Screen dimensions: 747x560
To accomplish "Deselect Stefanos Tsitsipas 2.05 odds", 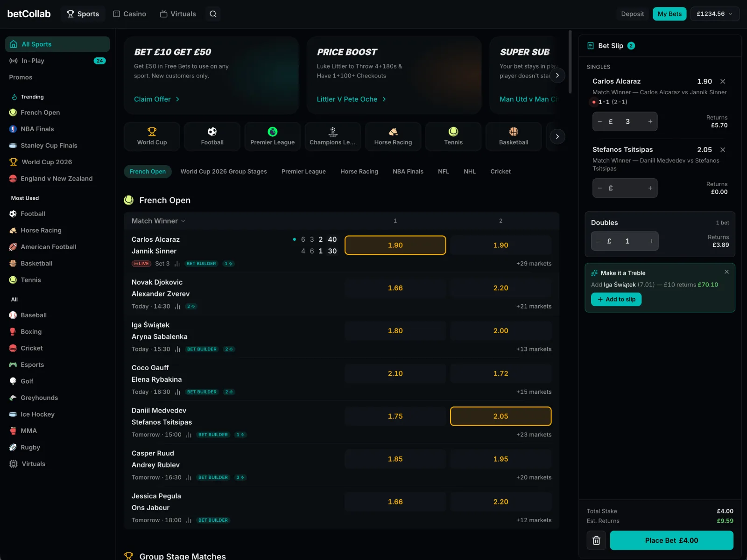I will pyautogui.click(x=501, y=416).
